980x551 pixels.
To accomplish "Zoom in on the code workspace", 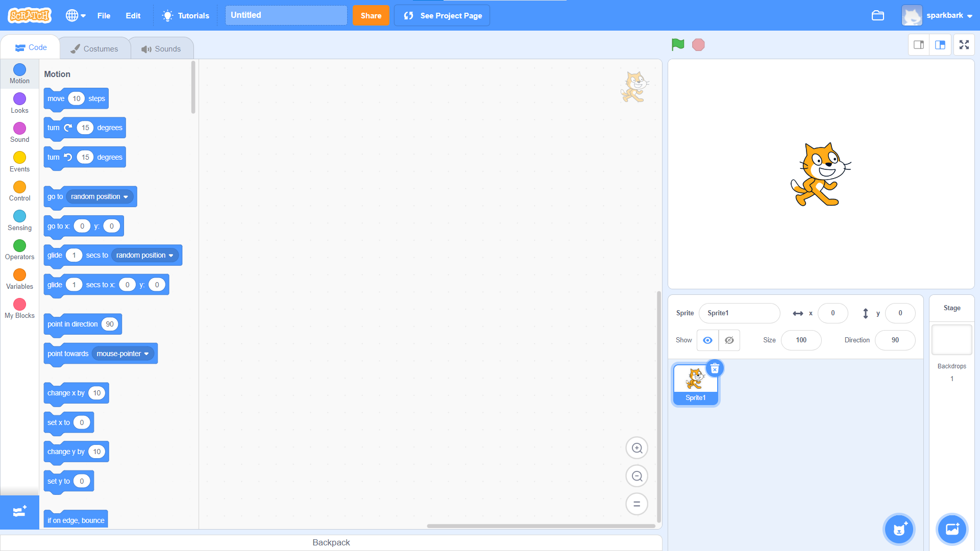I will 636,448.
